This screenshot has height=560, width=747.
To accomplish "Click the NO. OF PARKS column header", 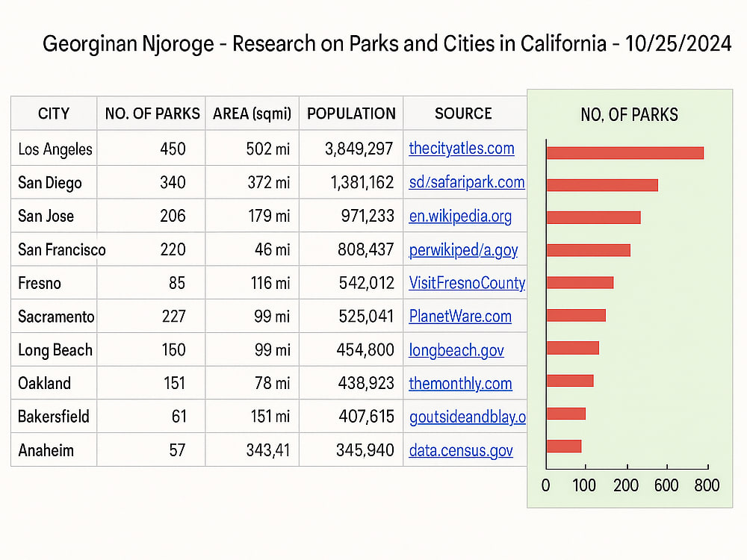I will point(152,113).
